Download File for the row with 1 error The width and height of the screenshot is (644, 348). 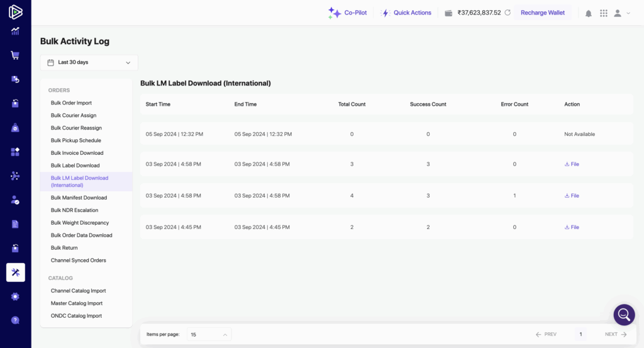(572, 196)
